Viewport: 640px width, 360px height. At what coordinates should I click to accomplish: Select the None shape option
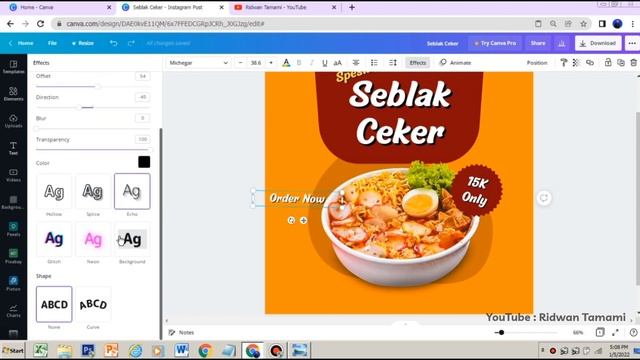(x=54, y=304)
